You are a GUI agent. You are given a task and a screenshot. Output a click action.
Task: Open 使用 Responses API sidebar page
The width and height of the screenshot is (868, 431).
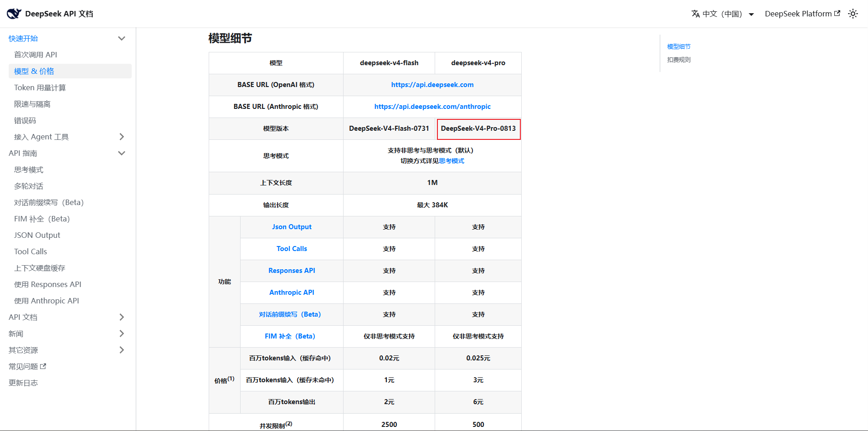pyautogui.click(x=48, y=284)
